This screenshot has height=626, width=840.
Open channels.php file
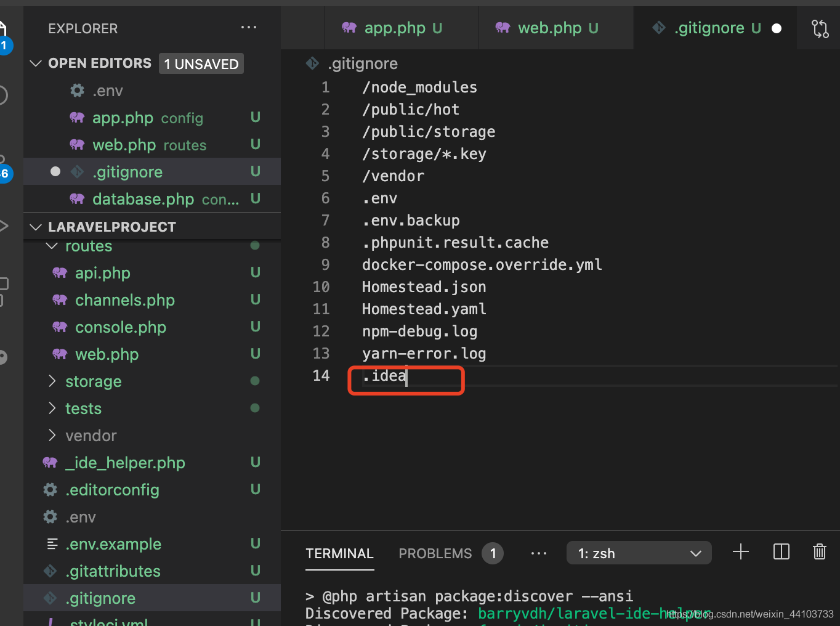click(152, 300)
